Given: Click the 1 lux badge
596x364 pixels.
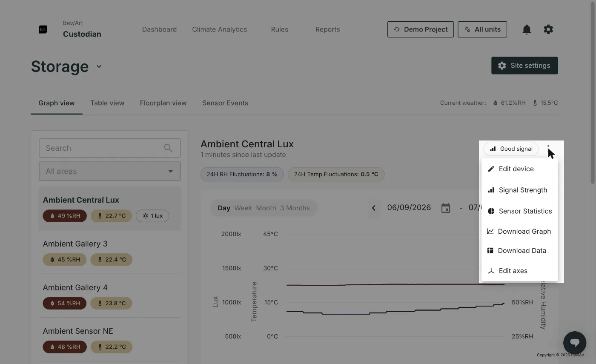Looking at the screenshot, I should 152,216.
